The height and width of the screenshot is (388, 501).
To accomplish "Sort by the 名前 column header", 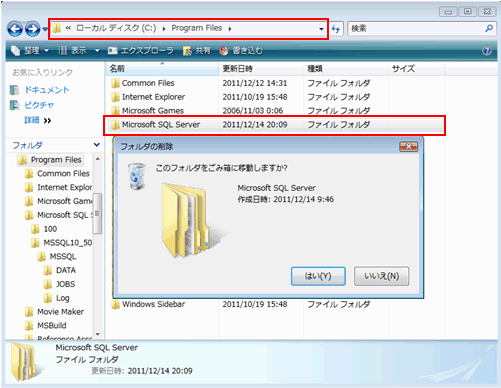I will [x=162, y=69].
